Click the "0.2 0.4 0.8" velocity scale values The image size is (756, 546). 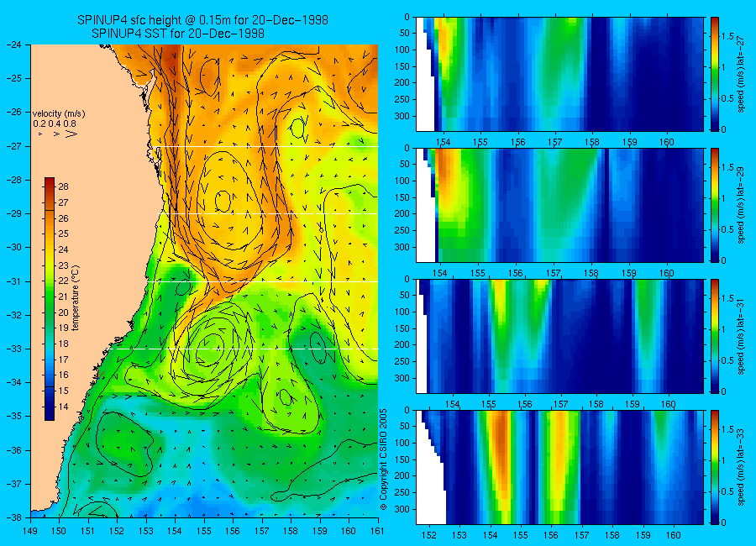pos(55,124)
